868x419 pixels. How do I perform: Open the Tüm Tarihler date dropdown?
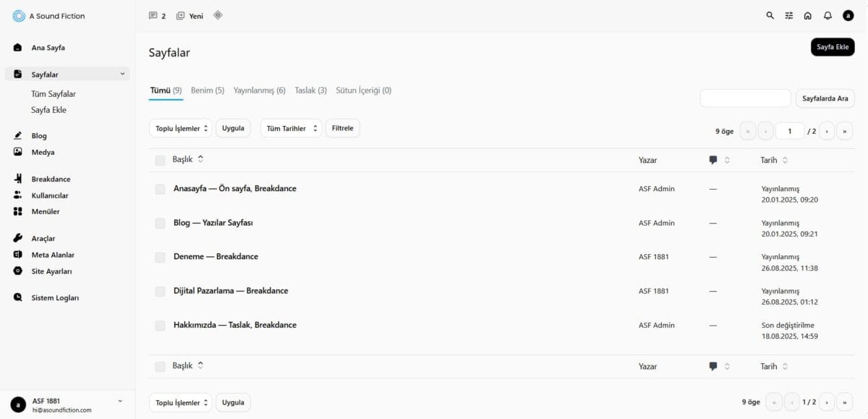coord(291,128)
